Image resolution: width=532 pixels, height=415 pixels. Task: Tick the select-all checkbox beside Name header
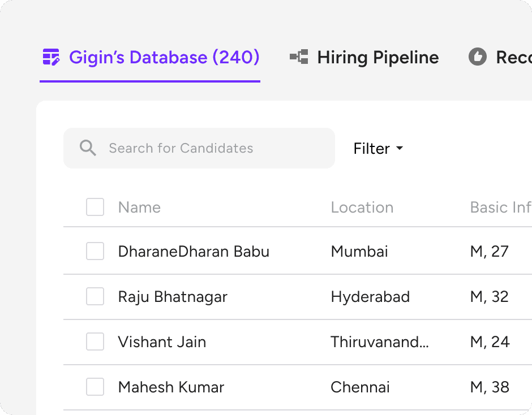95,207
